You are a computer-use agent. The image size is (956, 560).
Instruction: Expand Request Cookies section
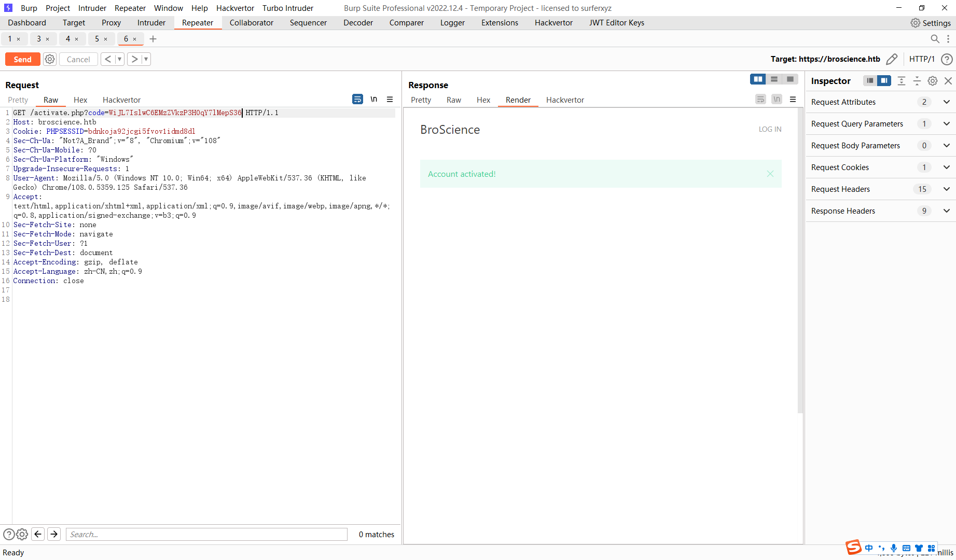(881, 167)
